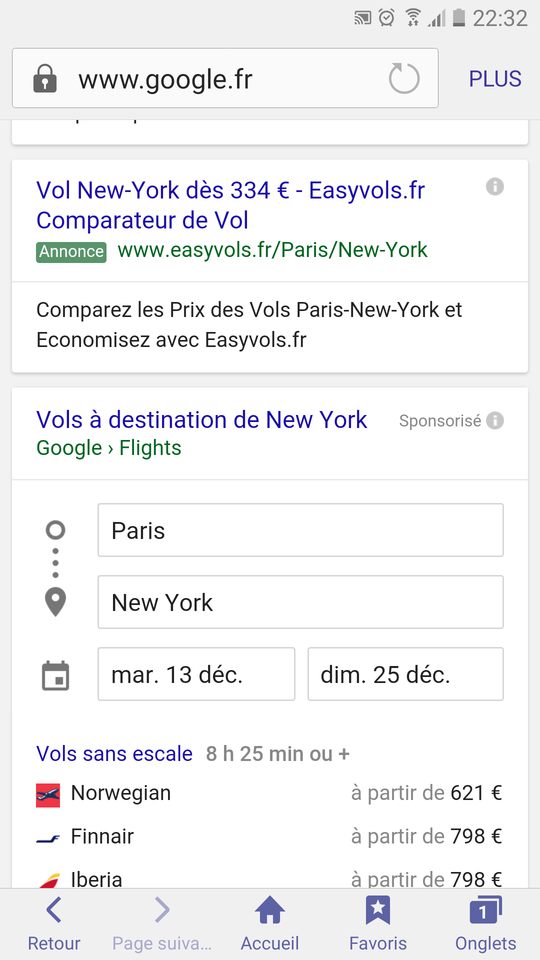The width and height of the screenshot is (540, 960).
Task: Tap the destination map pin icon
Action: click(55, 602)
